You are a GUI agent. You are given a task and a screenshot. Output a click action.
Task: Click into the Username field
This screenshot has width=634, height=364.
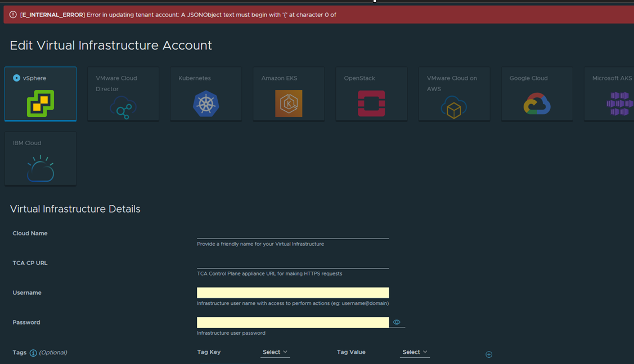[293, 293]
